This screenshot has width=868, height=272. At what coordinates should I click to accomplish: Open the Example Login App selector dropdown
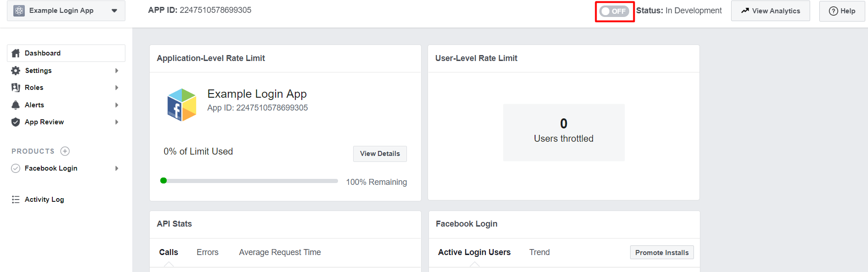(66, 11)
